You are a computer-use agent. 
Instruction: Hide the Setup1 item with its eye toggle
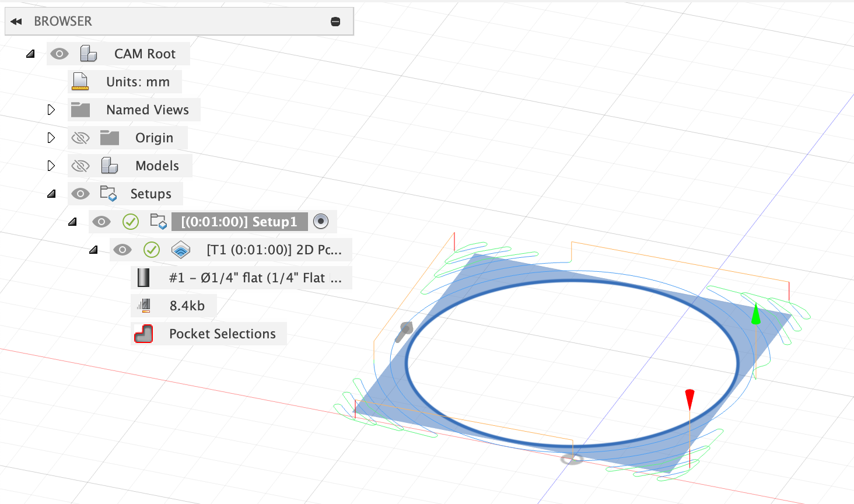101,222
